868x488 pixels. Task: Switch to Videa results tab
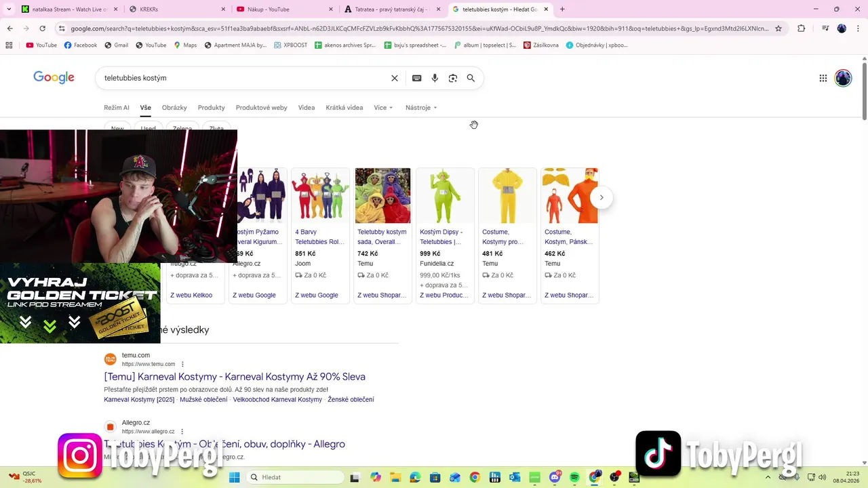pyautogui.click(x=307, y=108)
